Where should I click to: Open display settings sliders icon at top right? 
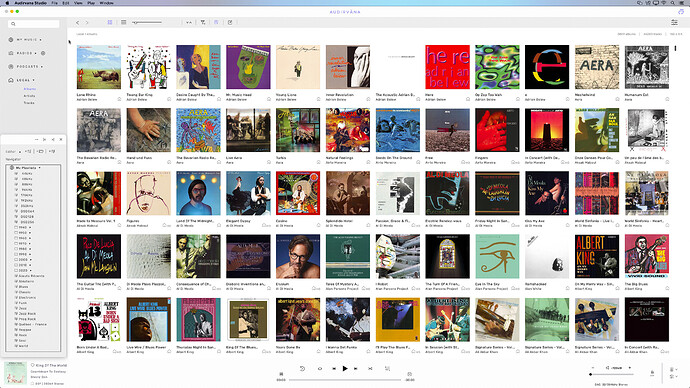674,22
